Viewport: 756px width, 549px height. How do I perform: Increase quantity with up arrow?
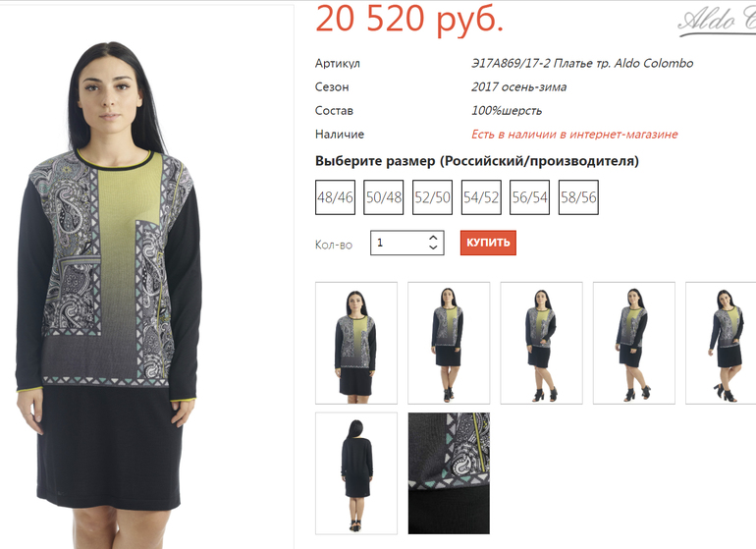[433, 238]
